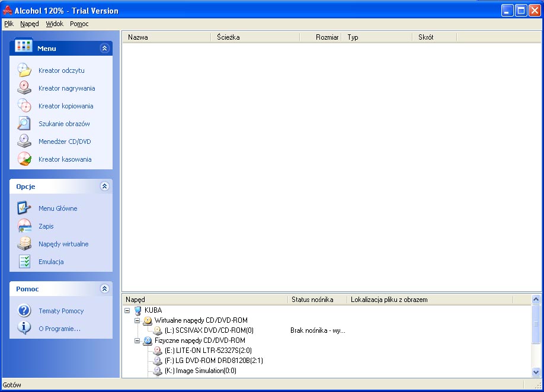Viewport: 544px width, 392px height.
Task: Select (L:) SCSIVAX DVD/CD-ROM(0) drive
Action: click(209, 330)
